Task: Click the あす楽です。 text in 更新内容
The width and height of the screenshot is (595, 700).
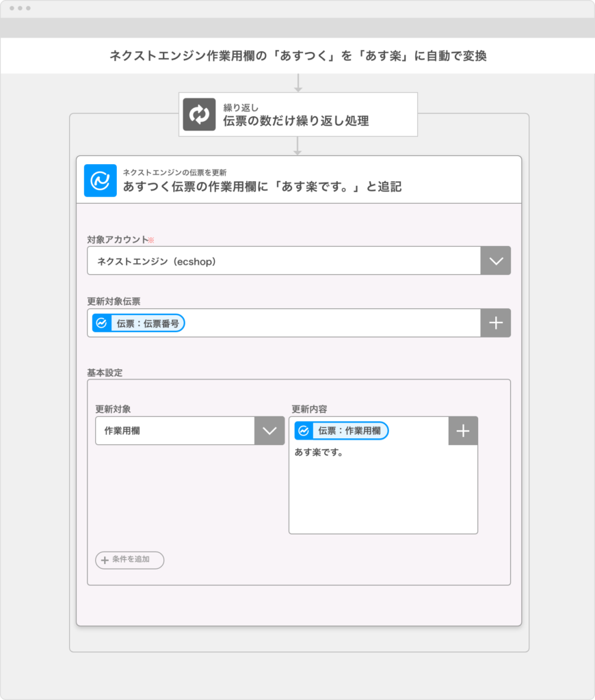Action: [x=319, y=453]
